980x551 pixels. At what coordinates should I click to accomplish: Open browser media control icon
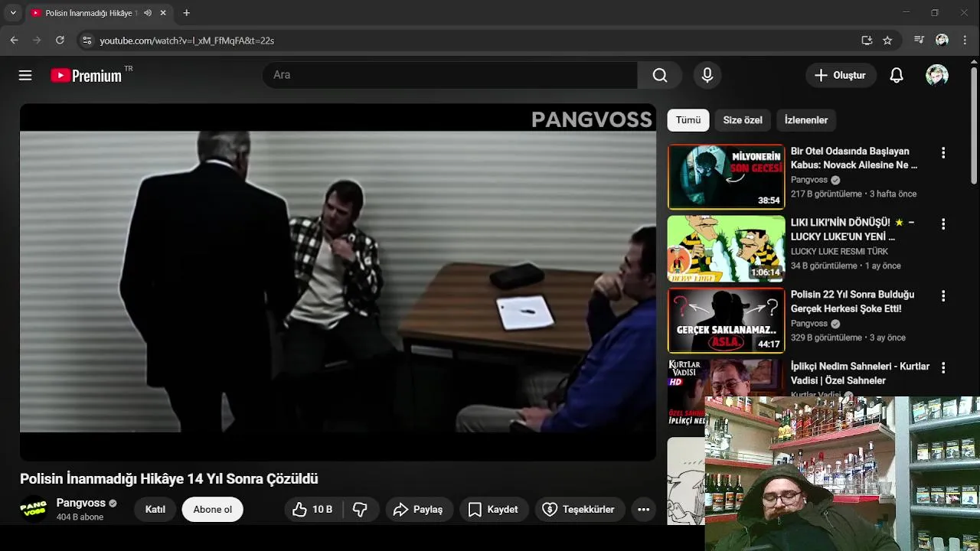coord(919,40)
